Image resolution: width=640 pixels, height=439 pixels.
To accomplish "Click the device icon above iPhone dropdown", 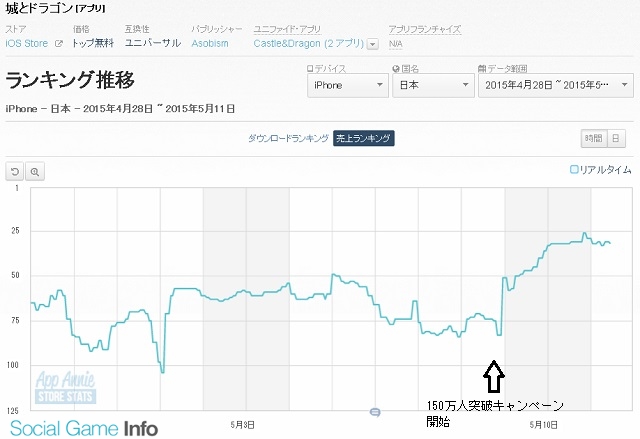I will [310, 69].
